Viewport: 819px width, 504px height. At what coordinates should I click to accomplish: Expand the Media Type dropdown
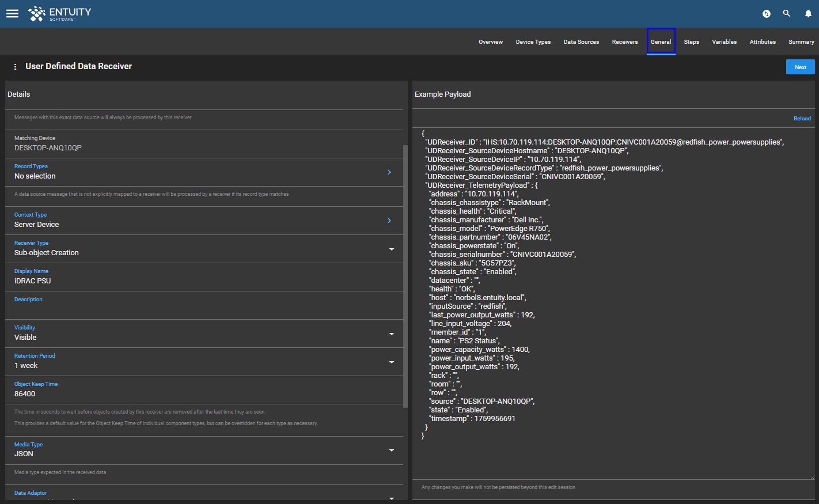[392, 450]
